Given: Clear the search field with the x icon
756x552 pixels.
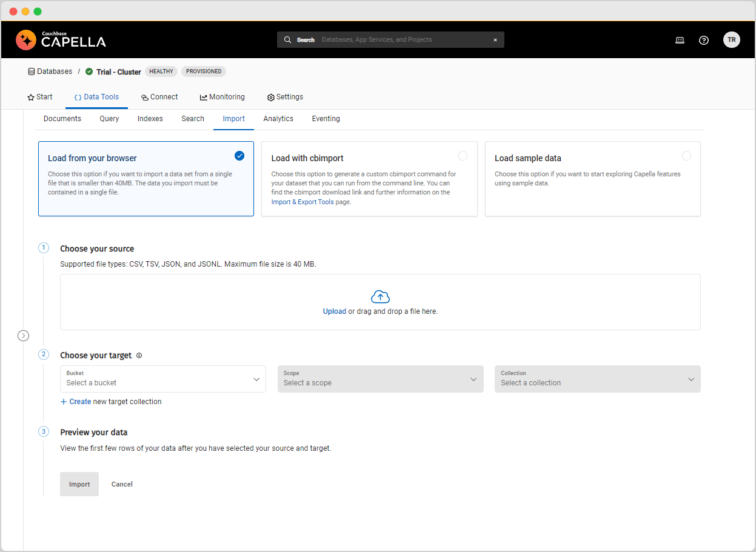Looking at the screenshot, I should pos(495,39).
